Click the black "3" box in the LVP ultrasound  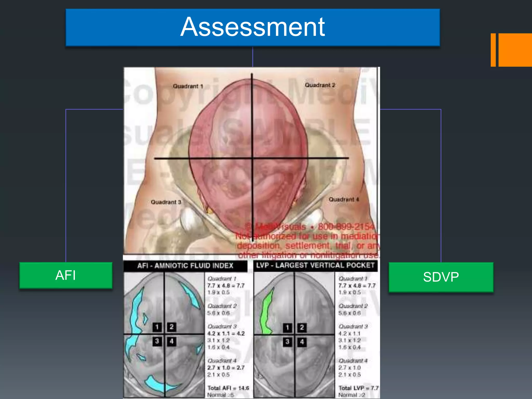point(288,342)
